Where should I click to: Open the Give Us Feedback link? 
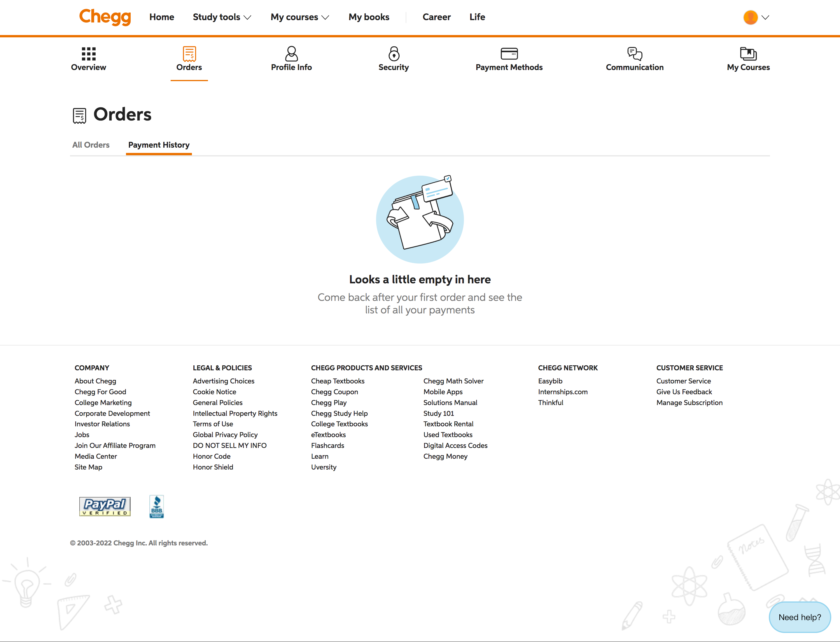684,392
